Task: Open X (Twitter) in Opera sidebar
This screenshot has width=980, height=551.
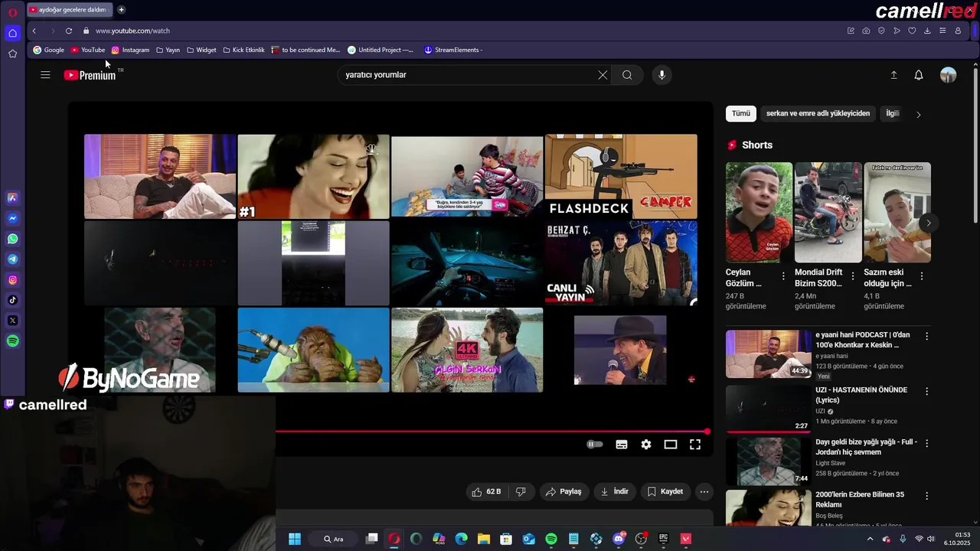Action: pyautogui.click(x=12, y=321)
